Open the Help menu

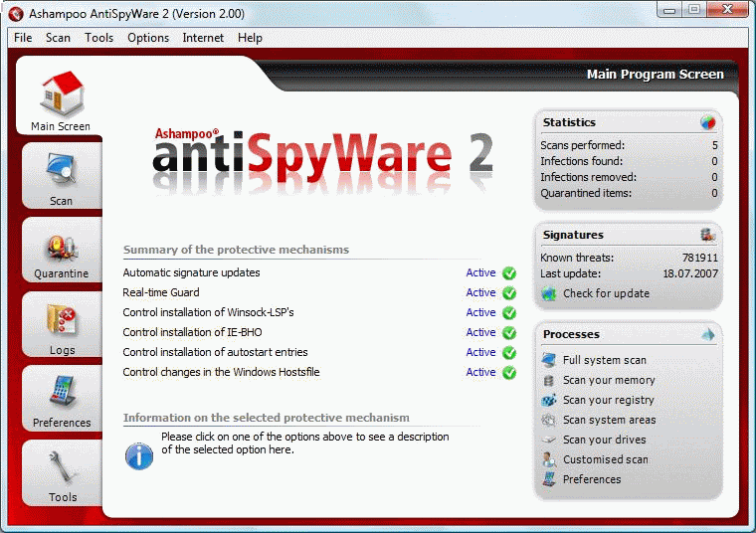pyautogui.click(x=250, y=38)
